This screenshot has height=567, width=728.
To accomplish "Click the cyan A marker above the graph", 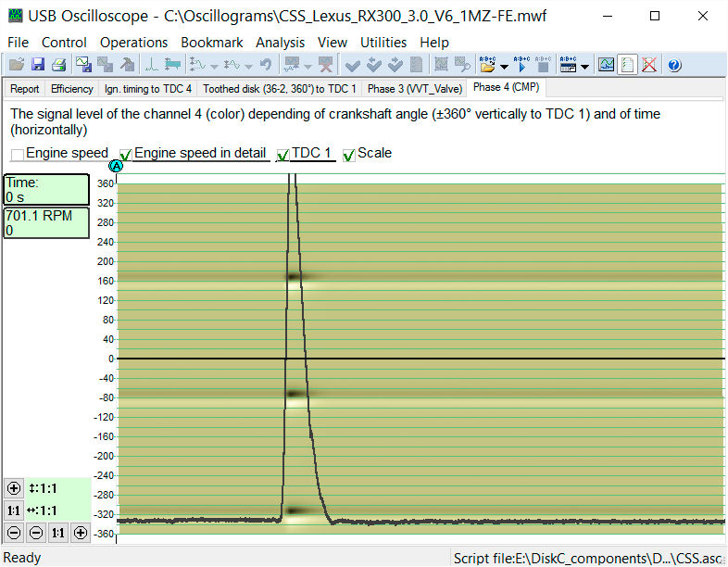I will click(x=116, y=166).
